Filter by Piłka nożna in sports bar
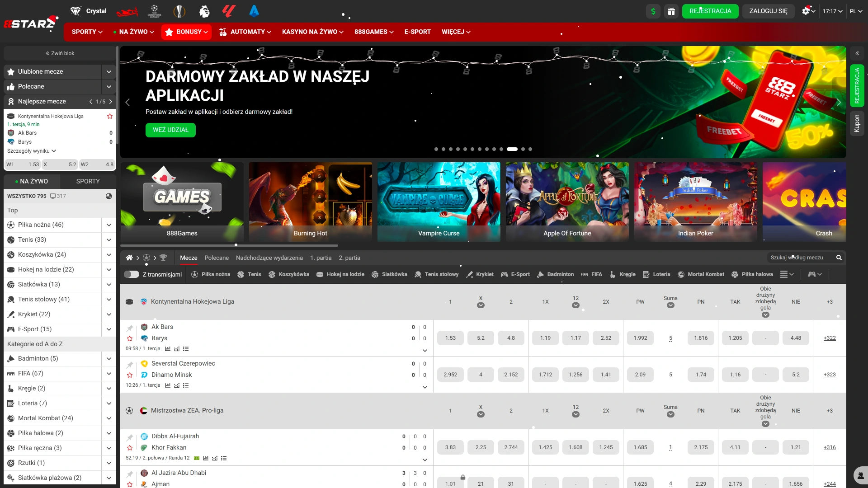The width and height of the screenshot is (868, 488). 211,274
